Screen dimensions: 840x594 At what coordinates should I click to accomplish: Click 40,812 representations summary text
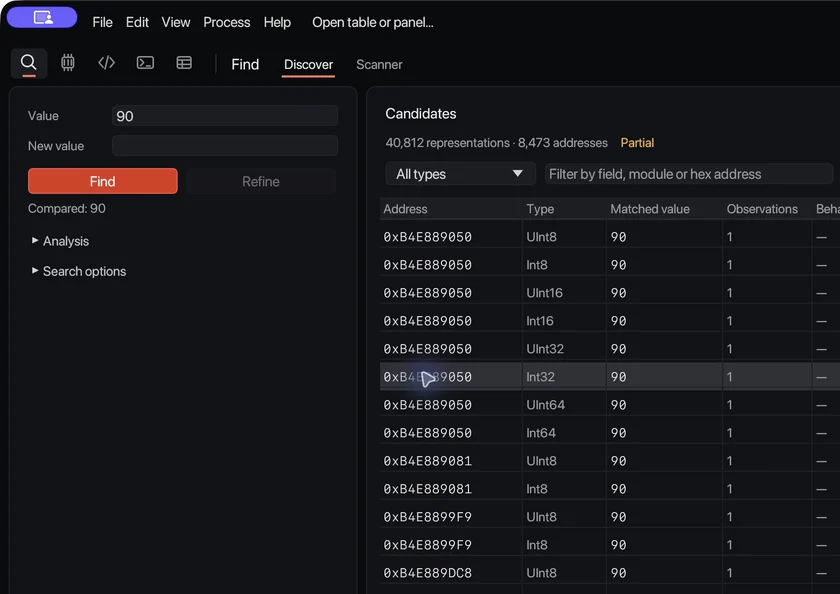tap(447, 142)
